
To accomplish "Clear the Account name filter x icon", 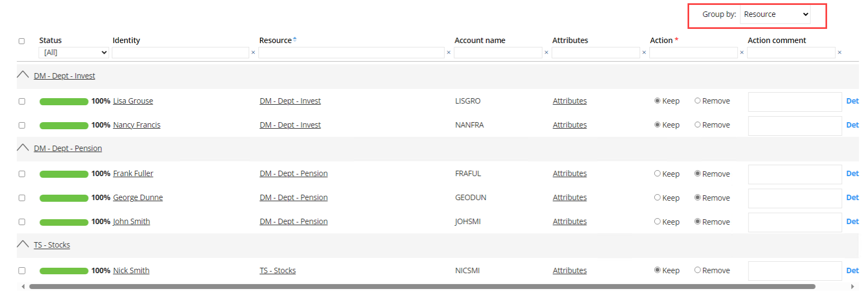I will pyautogui.click(x=546, y=53).
